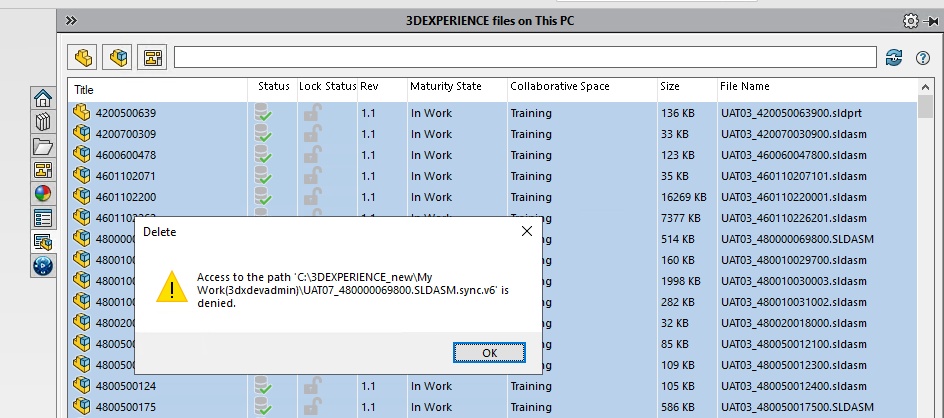
Task: Click size cell 16269 KB
Action: (683, 197)
